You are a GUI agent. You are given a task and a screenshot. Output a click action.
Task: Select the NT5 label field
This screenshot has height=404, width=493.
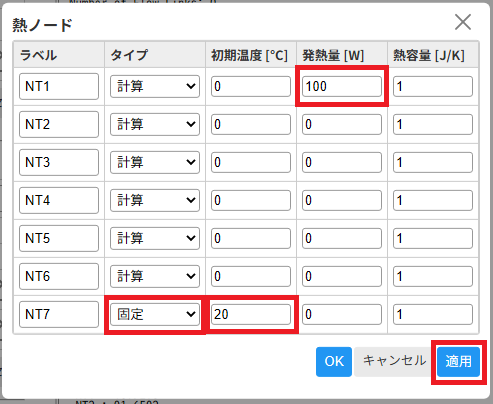[x=59, y=238]
